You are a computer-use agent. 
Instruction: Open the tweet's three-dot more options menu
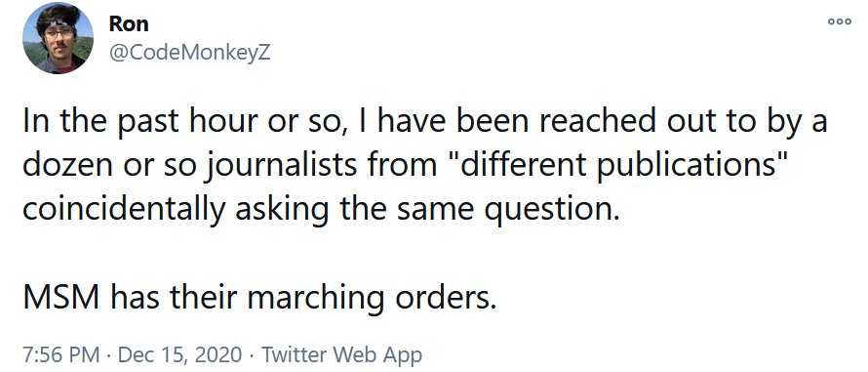[839, 21]
